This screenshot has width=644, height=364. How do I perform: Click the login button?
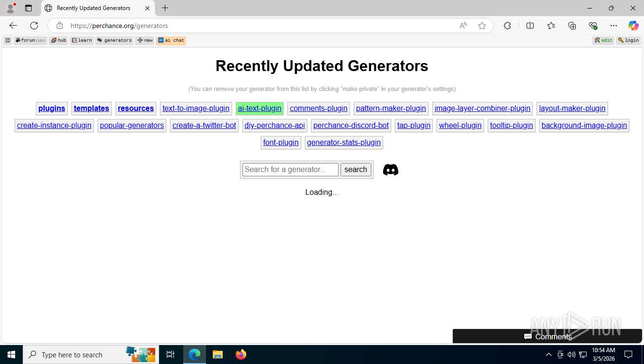coord(628,40)
